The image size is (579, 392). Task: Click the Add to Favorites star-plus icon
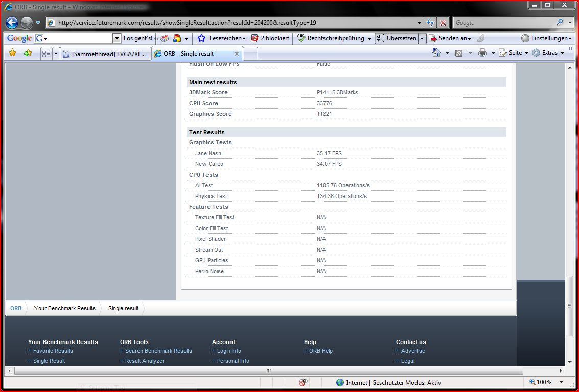pos(28,53)
